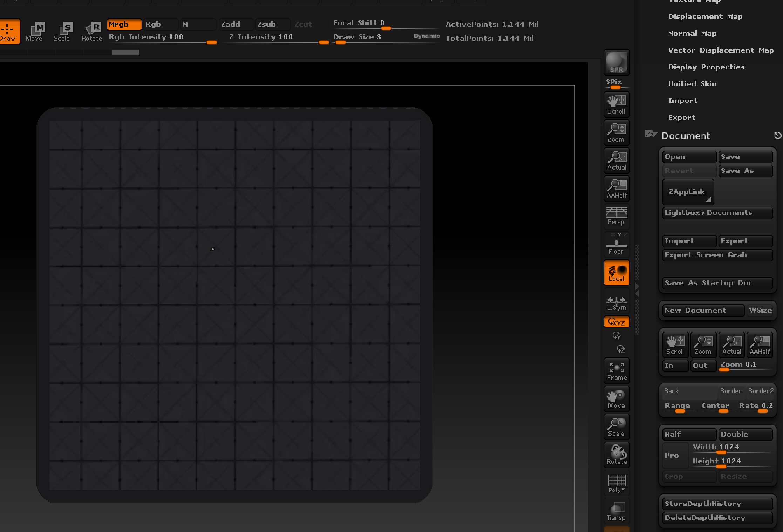Click AAHalf icon in Document panel
783x532 pixels.
760,345
